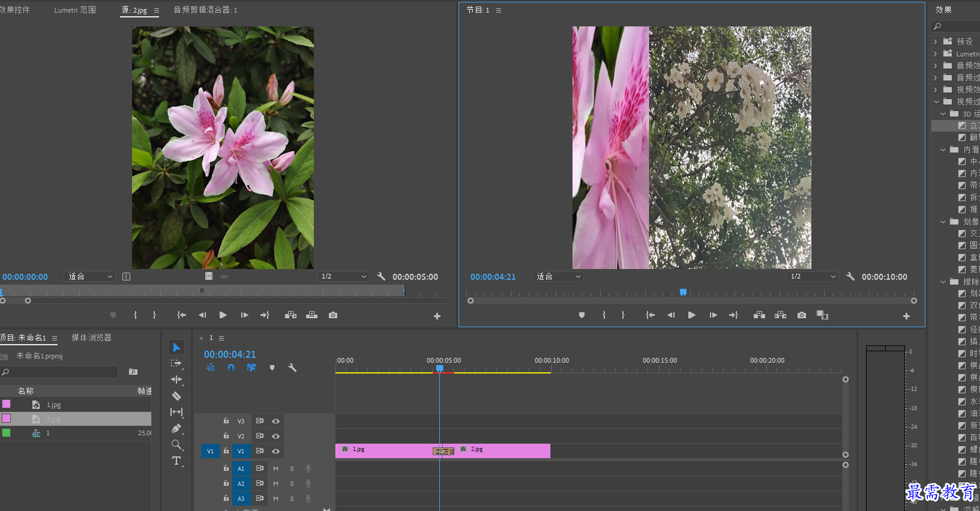Toggle V3 track visibility eye
Image resolution: width=980 pixels, height=511 pixels.
click(275, 421)
